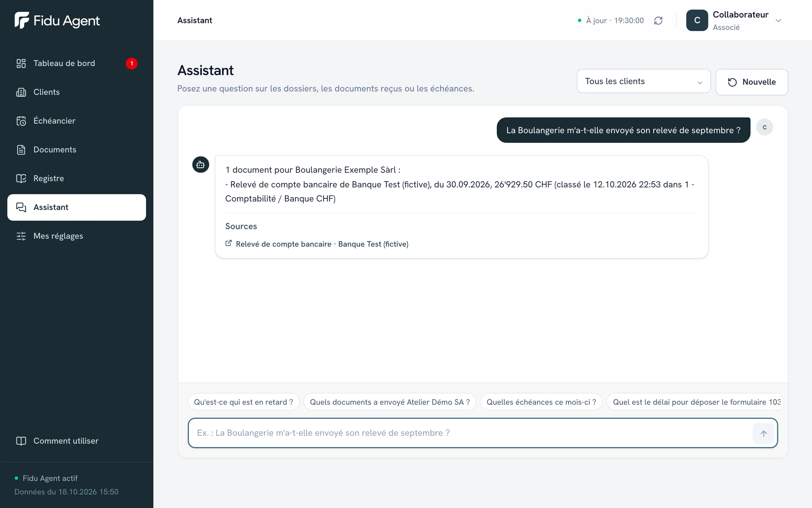The height and width of the screenshot is (508, 812).
Task: Click the Sources heading
Action: (241, 226)
